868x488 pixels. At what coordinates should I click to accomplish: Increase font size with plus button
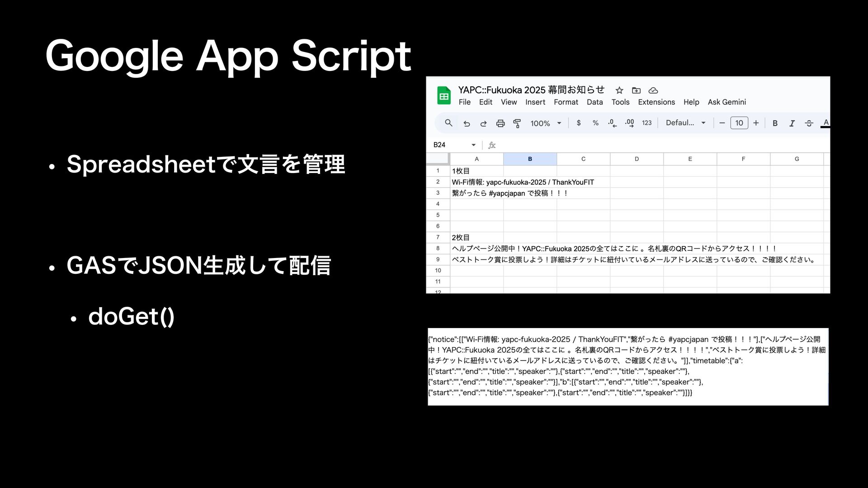point(756,123)
